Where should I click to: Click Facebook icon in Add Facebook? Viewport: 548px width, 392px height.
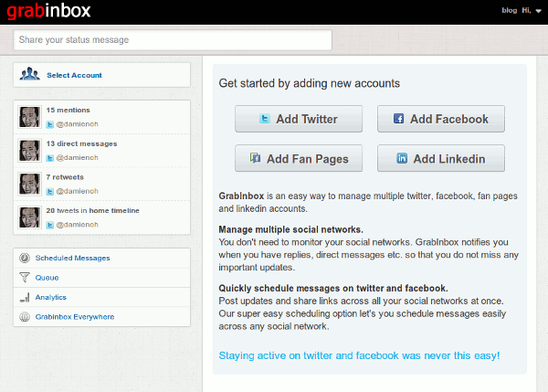399,119
